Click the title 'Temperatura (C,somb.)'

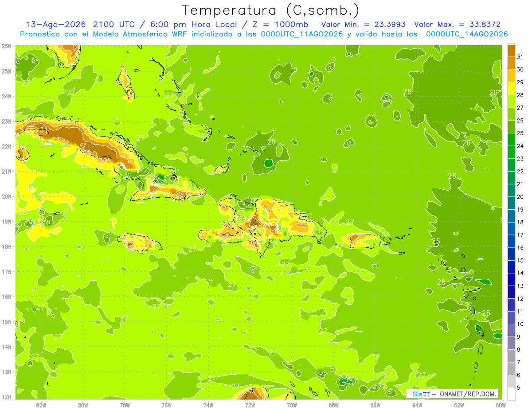(x=271, y=10)
